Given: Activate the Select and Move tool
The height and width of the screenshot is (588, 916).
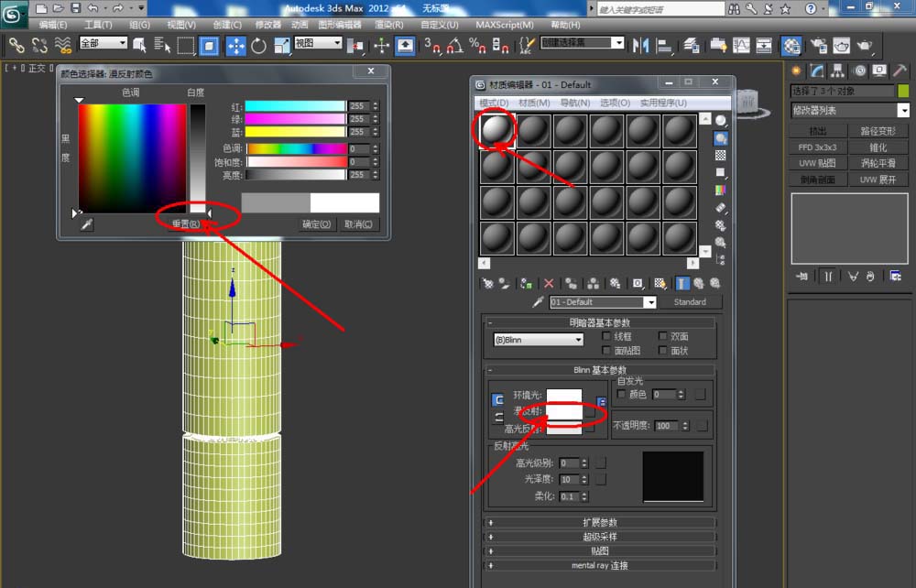Looking at the screenshot, I should tap(234, 46).
